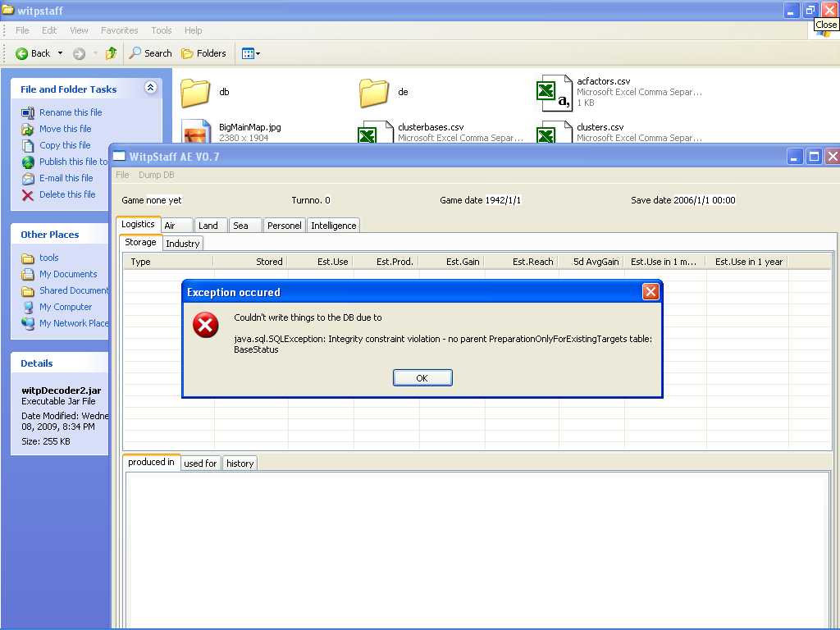Collapse the File and Folder Tasks panel
The height and width of the screenshot is (630, 840).
pyautogui.click(x=151, y=87)
